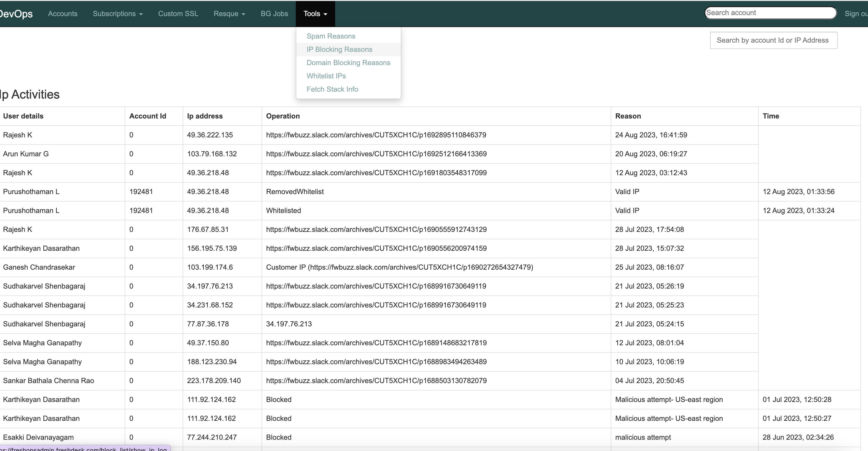Click Search by account Id or IP Address box
Screen dimensions: 868x451
(773, 40)
